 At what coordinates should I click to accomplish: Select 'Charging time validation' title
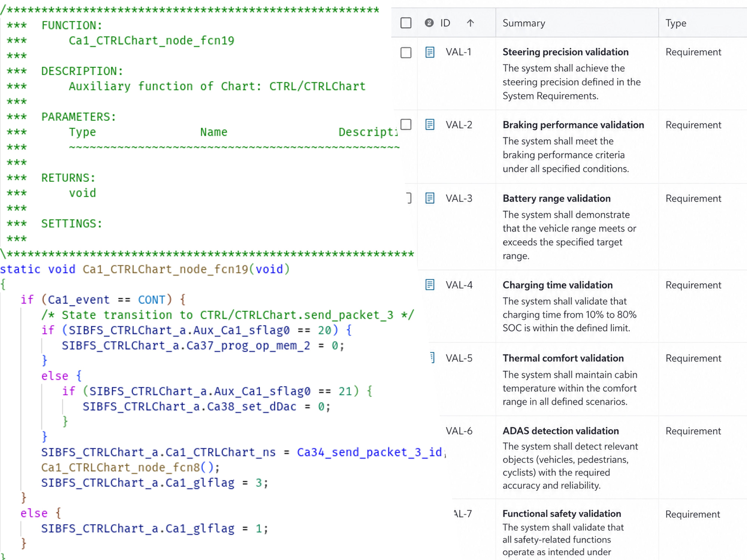coord(557,285)
